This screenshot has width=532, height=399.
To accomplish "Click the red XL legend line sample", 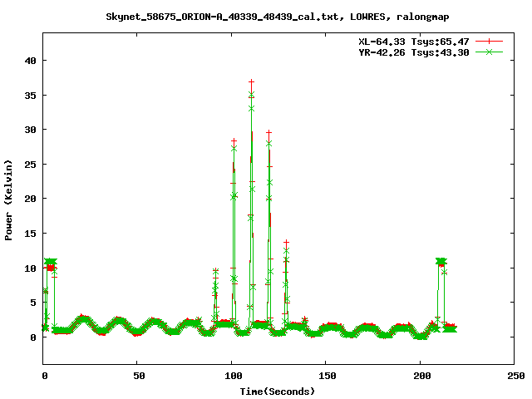I will [x=489, y=42].
